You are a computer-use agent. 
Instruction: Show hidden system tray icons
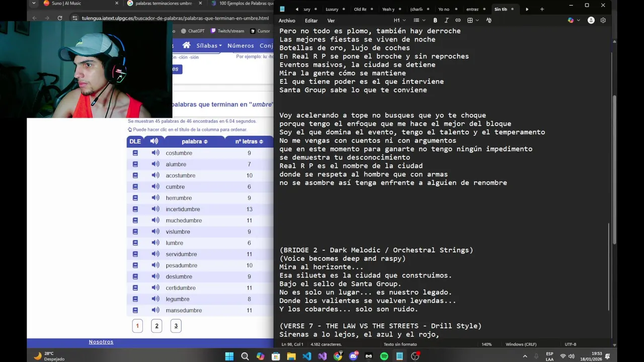525,356
